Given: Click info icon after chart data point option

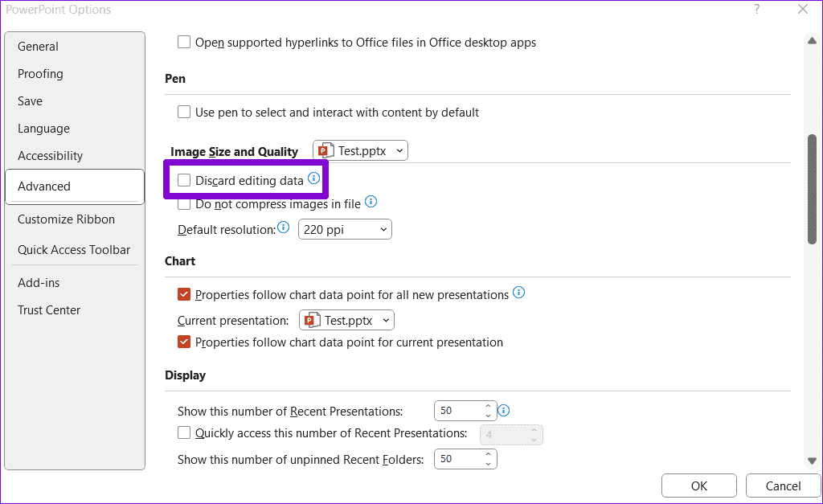Looking at the screenshot, I should point(519,293).
